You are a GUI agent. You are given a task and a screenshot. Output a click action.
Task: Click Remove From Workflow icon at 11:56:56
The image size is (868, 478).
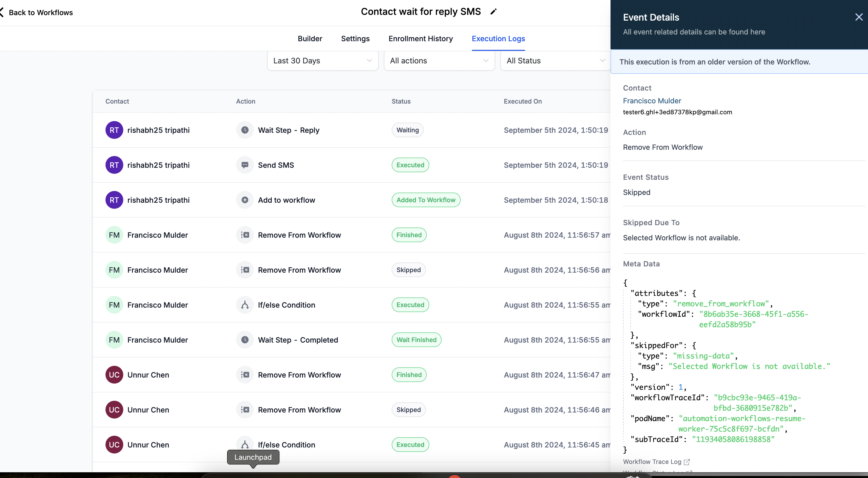coord(245,270)
